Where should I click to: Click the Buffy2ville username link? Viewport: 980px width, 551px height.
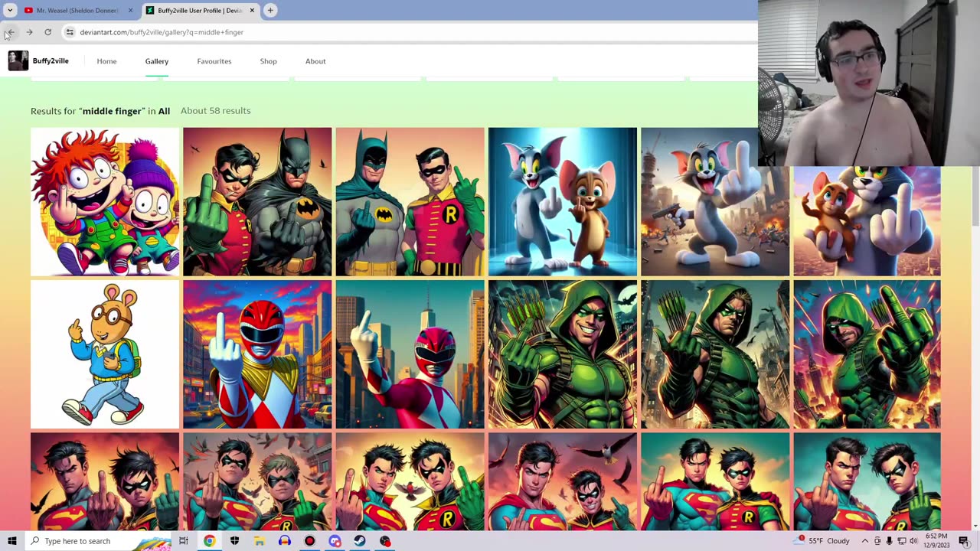tap(51, 60)
